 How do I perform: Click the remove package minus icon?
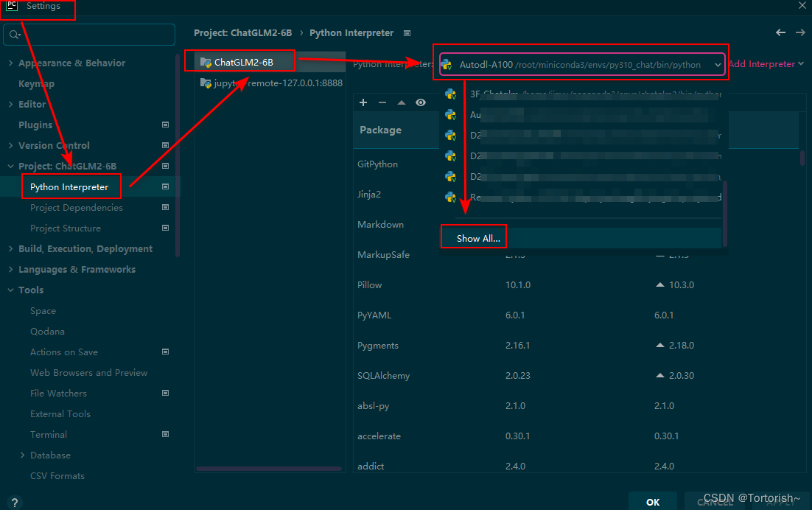pyautogui.click(x=382, y=102)
